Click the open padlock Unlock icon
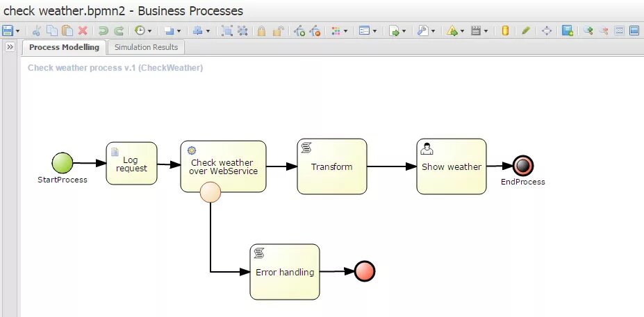 click(279, 31)
